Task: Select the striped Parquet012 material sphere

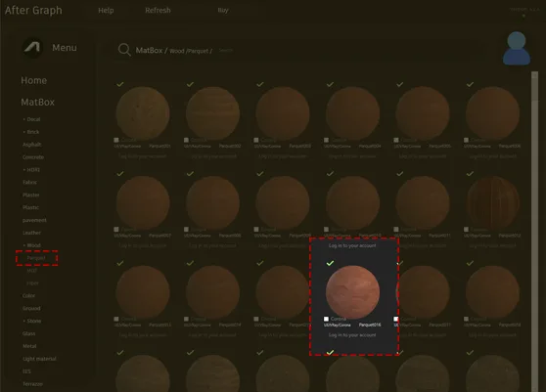Action: click(x=493, y=202)
